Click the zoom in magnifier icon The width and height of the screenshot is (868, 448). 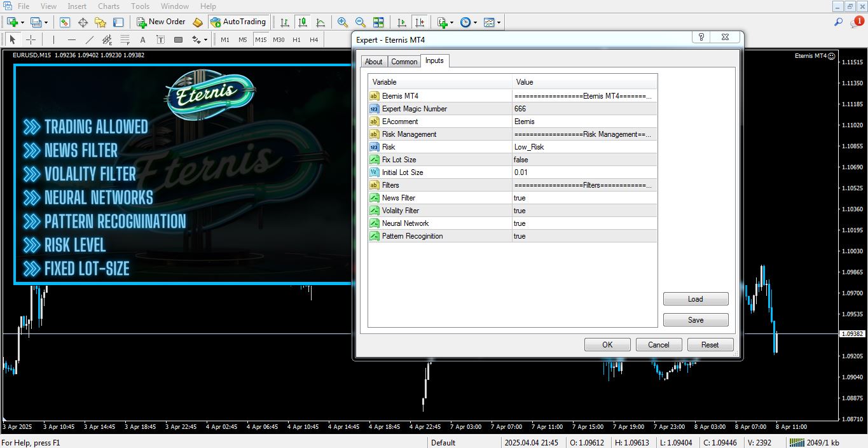coord(343,22)
